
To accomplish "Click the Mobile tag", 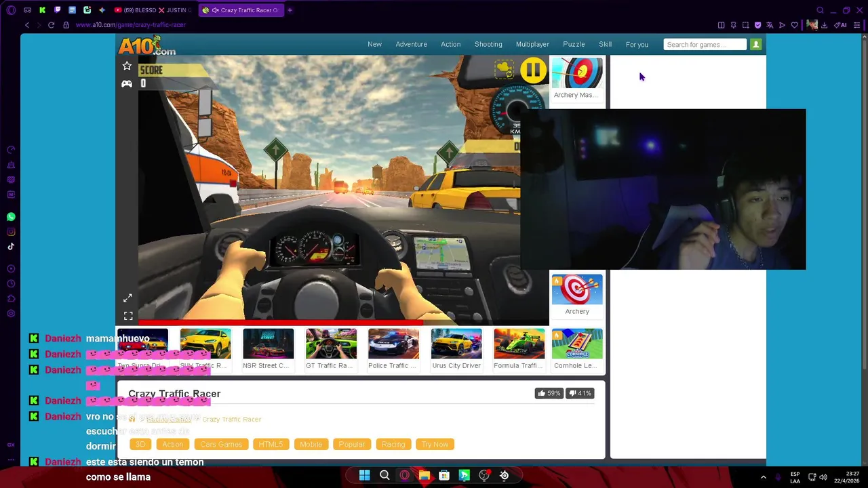I will (x=311, y=444).
